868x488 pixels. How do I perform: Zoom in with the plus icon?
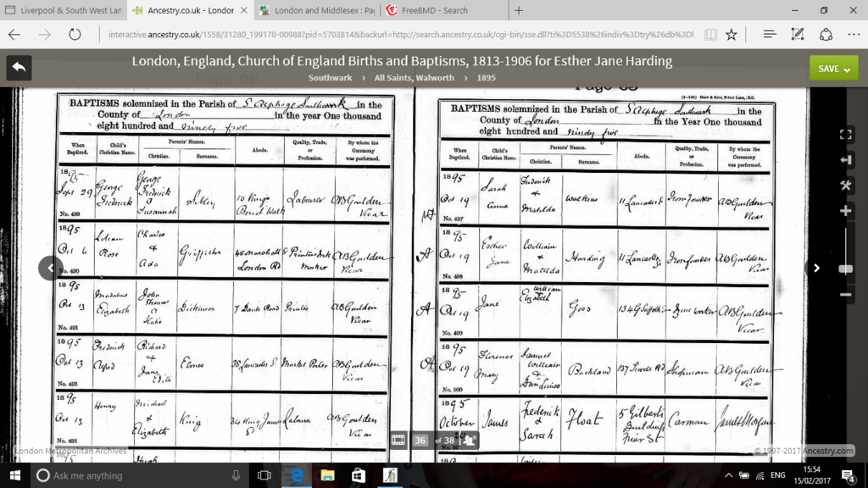click(x=845, y=211)
